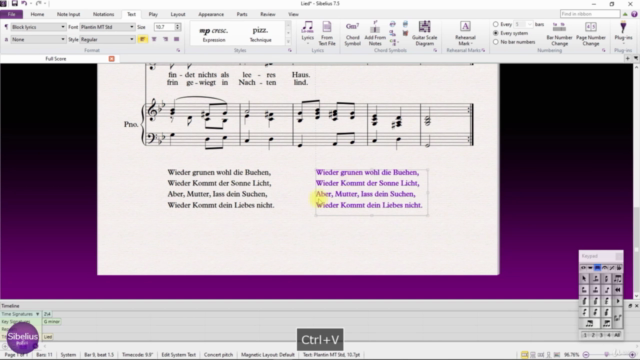Open the File tab
The width and height of the screenshot is (640, 360).
(11, 14)
